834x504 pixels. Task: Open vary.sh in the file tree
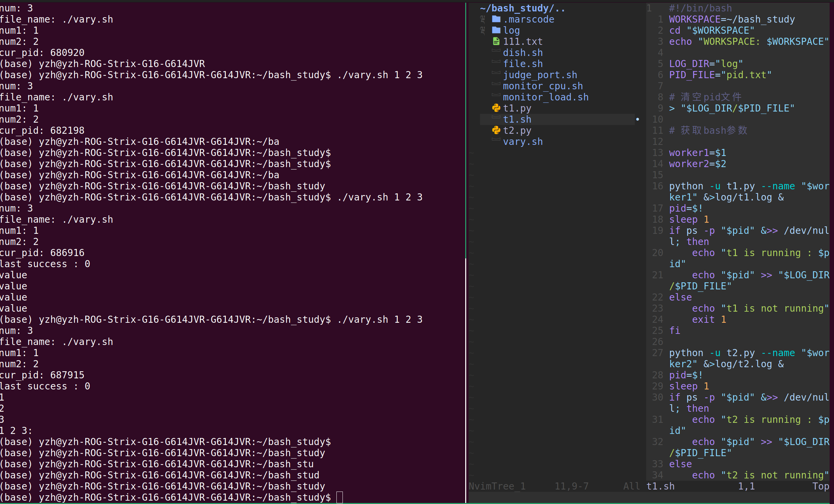[523, 142]
